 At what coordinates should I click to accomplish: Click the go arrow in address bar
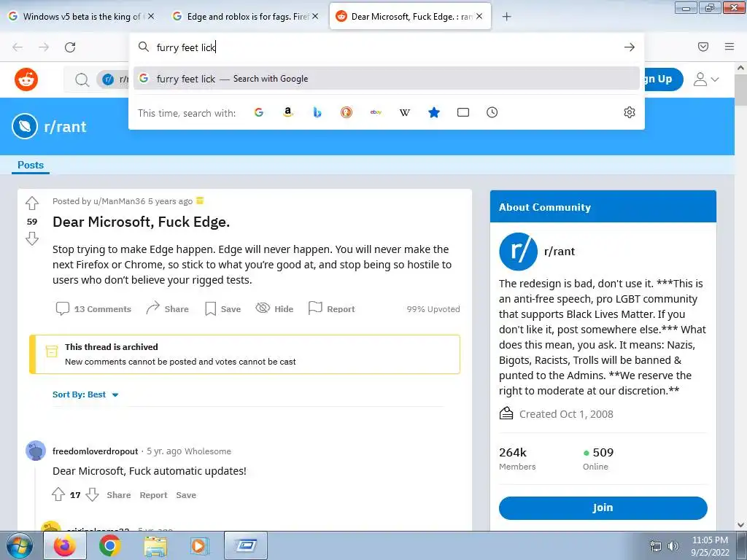(630, 47)
